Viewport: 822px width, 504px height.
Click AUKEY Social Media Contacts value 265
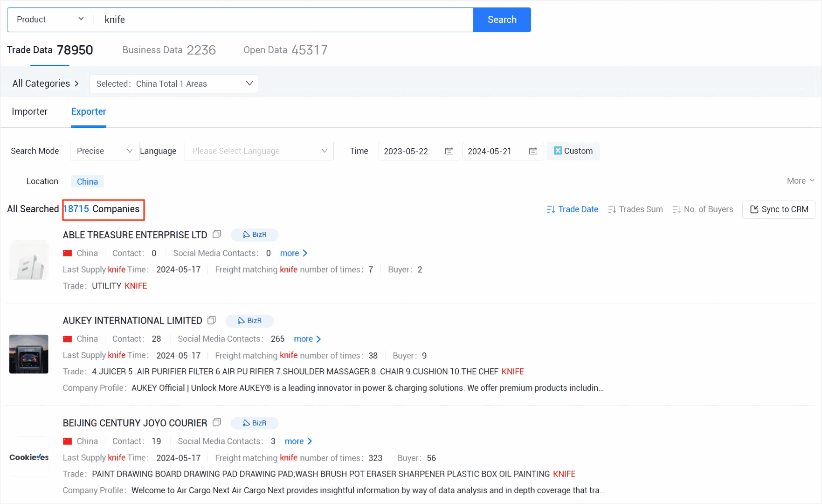[x=277, y=339]
